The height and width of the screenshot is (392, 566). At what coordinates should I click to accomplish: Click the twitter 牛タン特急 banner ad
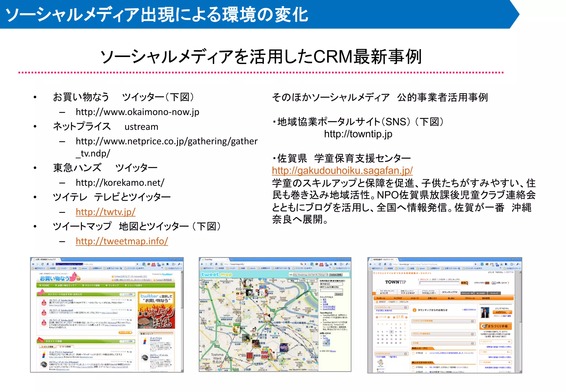coord(156,310)
